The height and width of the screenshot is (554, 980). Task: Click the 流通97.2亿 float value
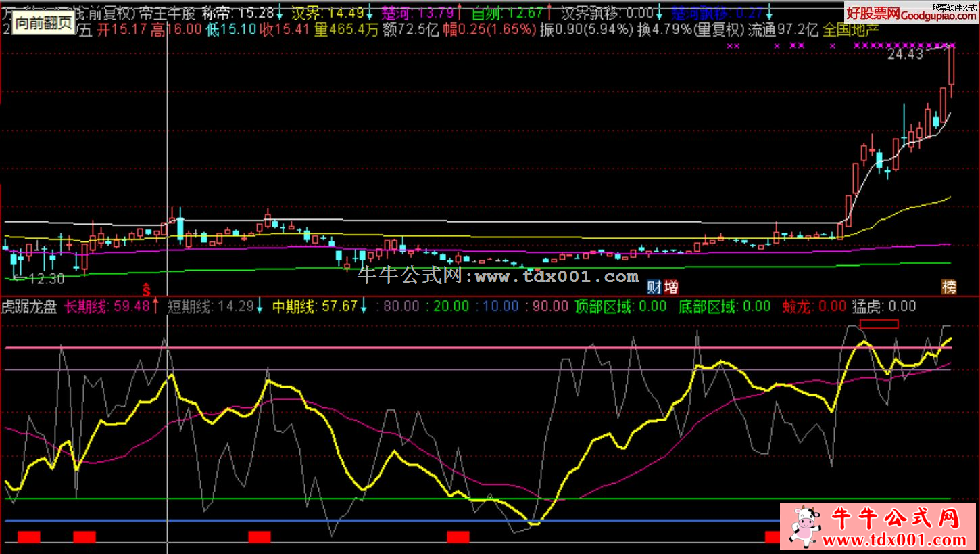(782, 29)
